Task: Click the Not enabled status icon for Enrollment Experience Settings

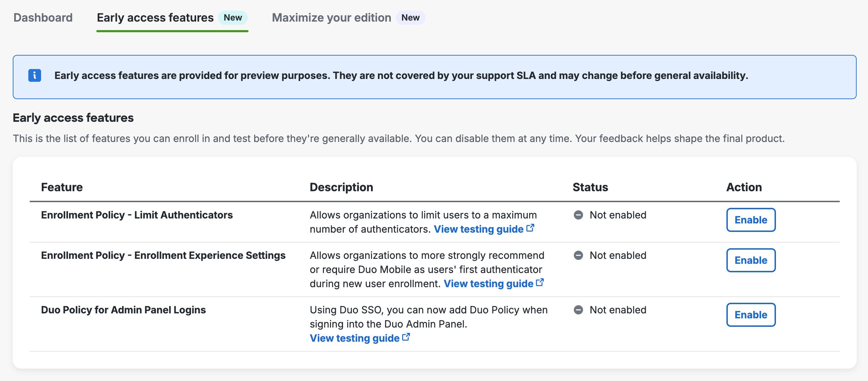Action: tap(578, 255)
